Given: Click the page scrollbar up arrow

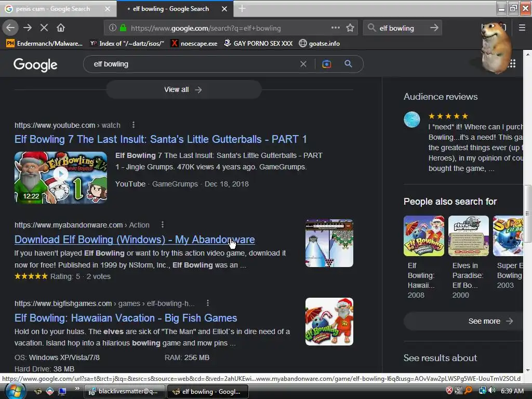Looking at the screenshot, I should 528,54.
